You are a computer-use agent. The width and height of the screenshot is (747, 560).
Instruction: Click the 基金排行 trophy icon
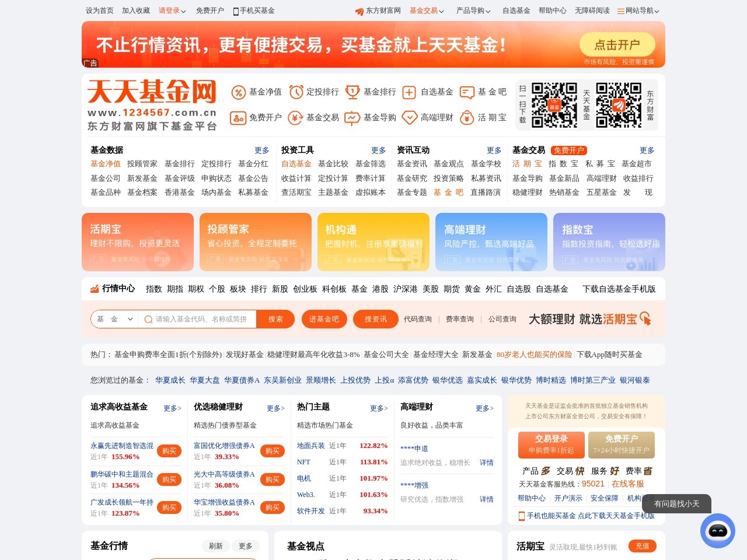(x=351, y=92)
